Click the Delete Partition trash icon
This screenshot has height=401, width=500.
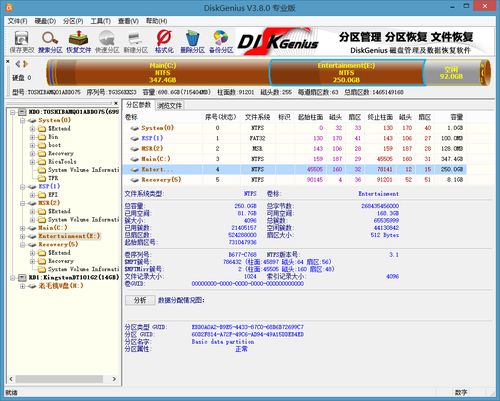click(x=192, y=42)
